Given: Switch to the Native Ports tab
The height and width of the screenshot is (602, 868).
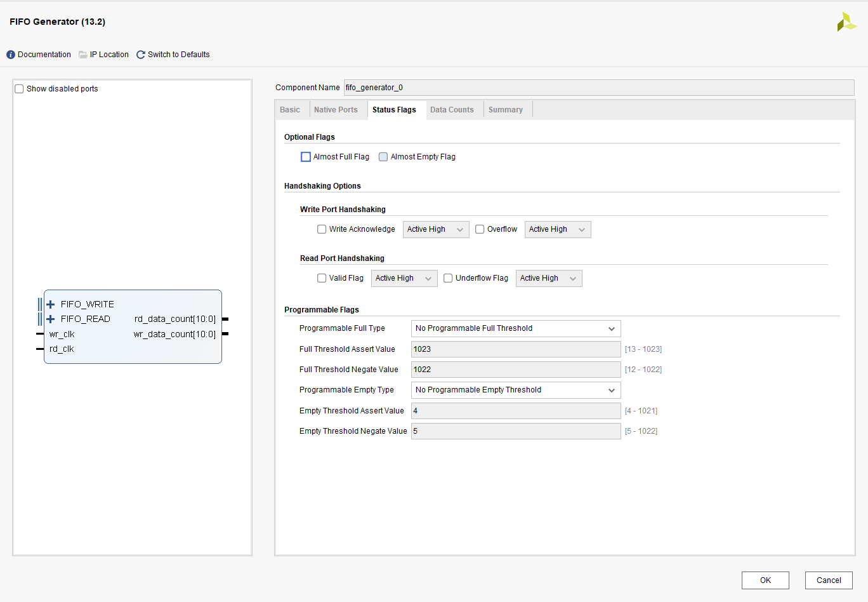Looking at the screenshot, I should click(336, 110).
